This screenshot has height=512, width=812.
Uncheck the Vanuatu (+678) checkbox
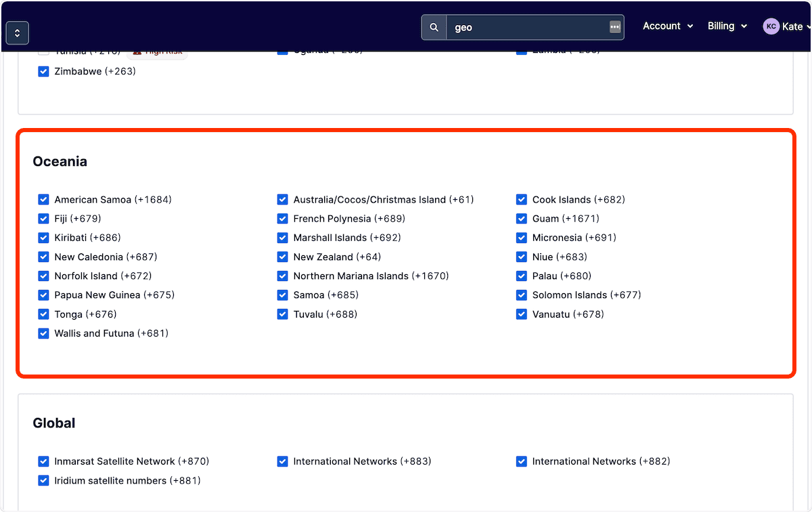[522, 314]
